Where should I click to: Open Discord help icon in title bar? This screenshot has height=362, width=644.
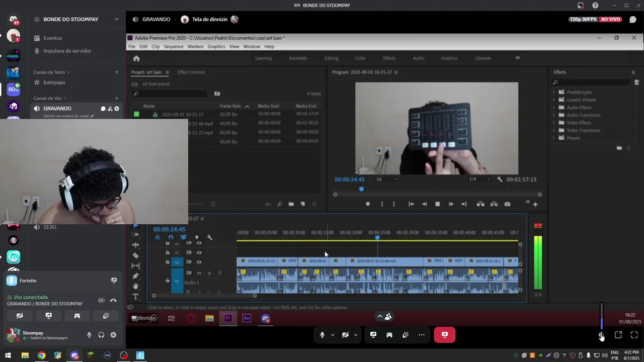(x=595, y=6)
